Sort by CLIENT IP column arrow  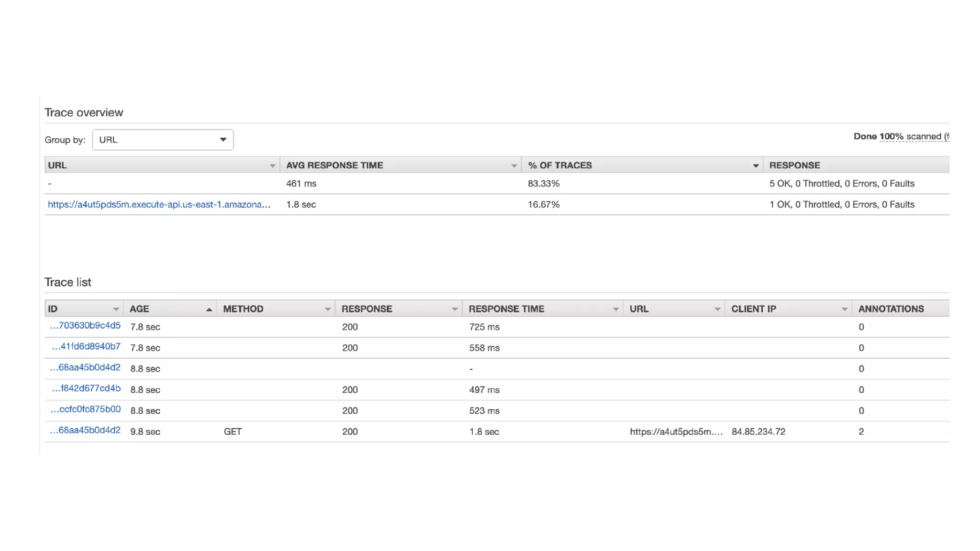coord(845,309)
